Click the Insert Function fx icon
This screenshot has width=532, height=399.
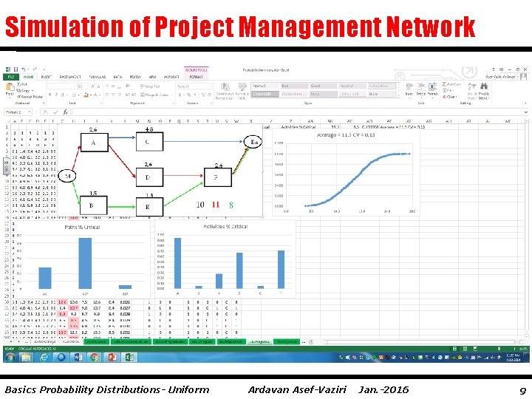click(x=66, y=112)
